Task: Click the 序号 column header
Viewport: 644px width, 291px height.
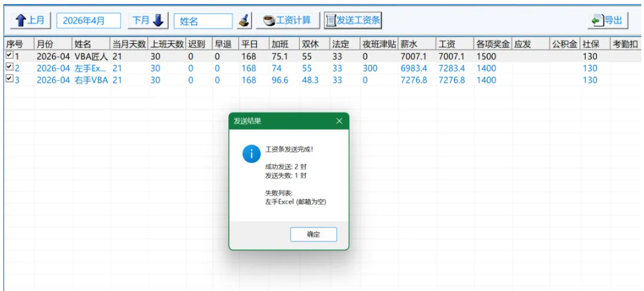Action: point(19,44)
